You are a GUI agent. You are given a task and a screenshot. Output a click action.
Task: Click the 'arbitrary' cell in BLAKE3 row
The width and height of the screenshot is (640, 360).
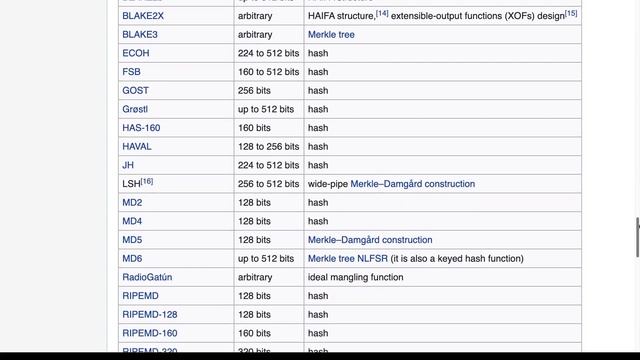pyautogui.click(x=269, y=35)
